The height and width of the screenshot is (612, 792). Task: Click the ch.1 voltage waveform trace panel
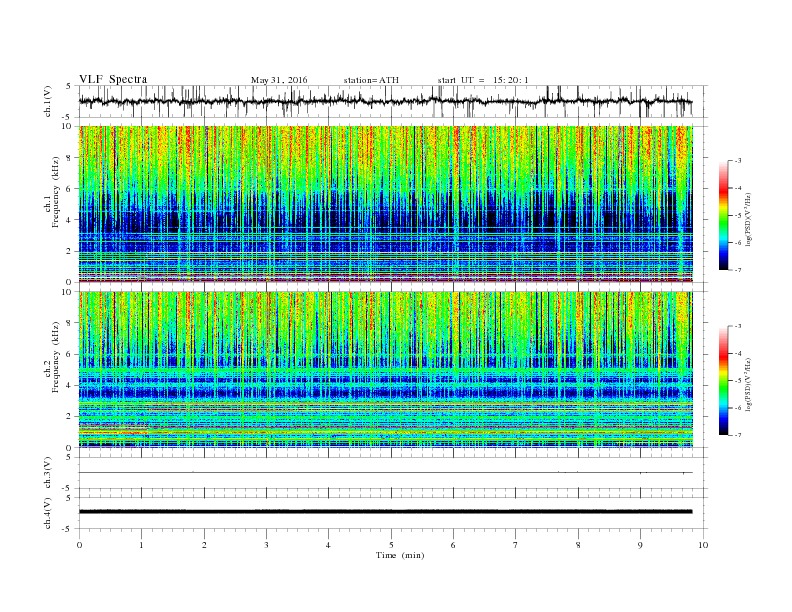pyautogui.click(x=393, y=101)
